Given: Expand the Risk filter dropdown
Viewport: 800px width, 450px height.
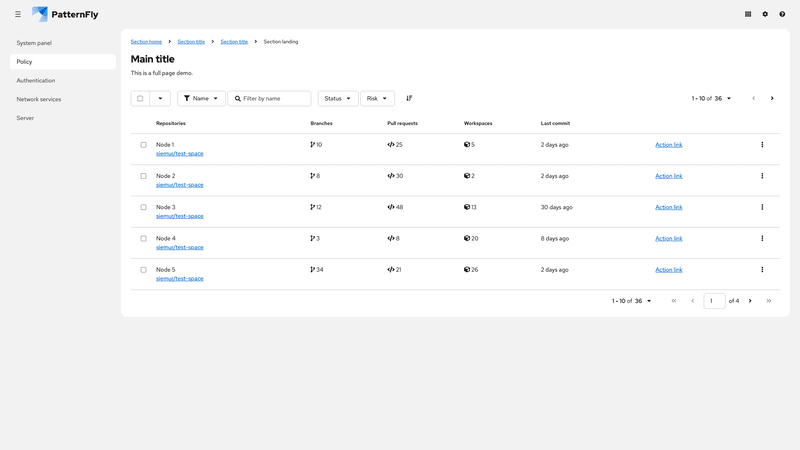Looking at the screenshot, I should 377,98.
